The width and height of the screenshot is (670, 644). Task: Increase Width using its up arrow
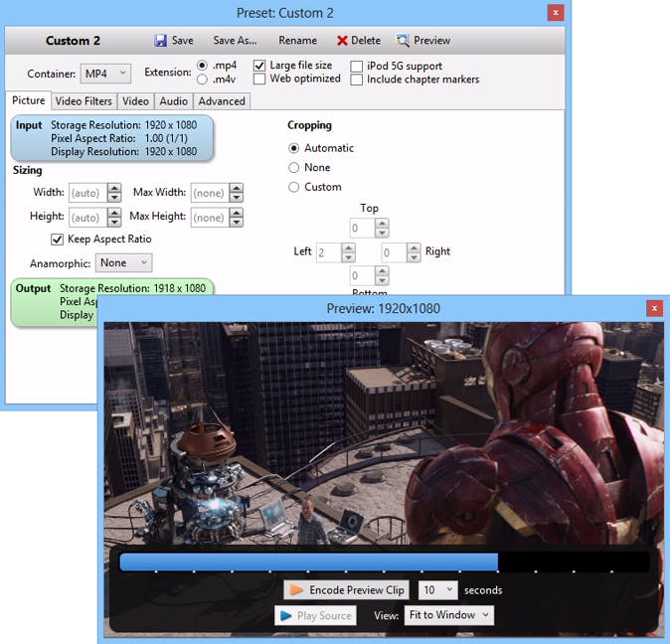(114, 188)
